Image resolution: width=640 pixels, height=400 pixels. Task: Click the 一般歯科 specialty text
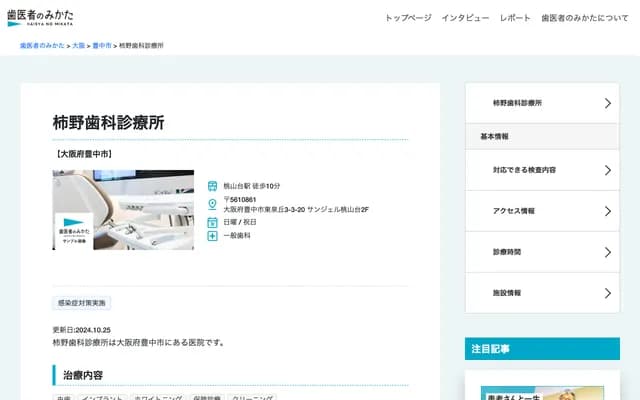click(237, 236)
